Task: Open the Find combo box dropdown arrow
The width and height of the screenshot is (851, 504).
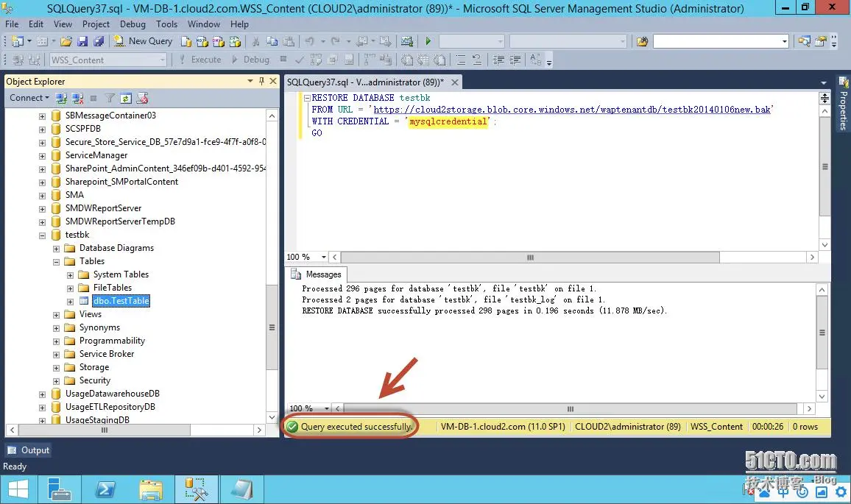Action: 784,41
